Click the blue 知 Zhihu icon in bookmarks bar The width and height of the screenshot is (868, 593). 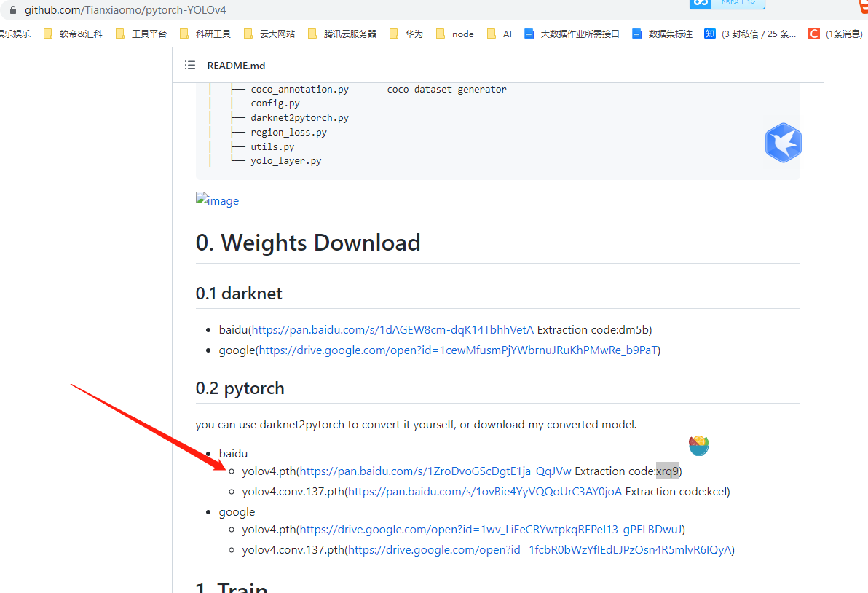709,33
